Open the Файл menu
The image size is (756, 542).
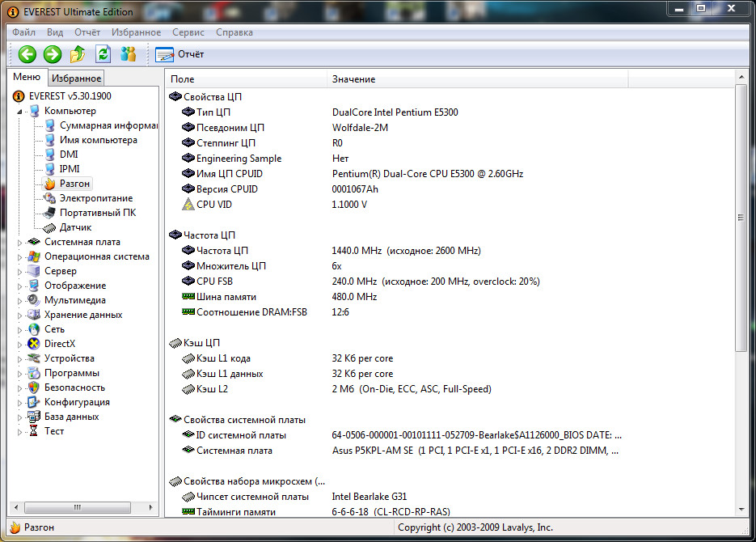pyautogui.click(x=23, y=32)
